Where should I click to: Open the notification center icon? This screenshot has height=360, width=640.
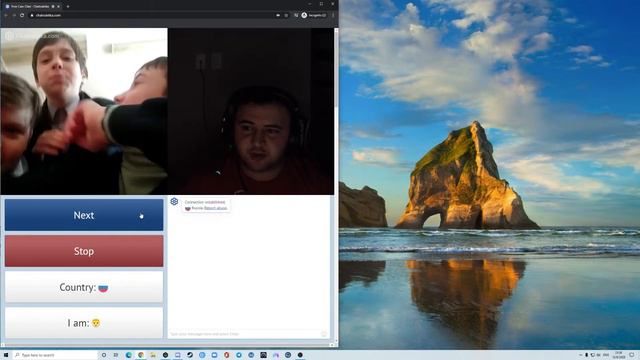pos(632,355)
